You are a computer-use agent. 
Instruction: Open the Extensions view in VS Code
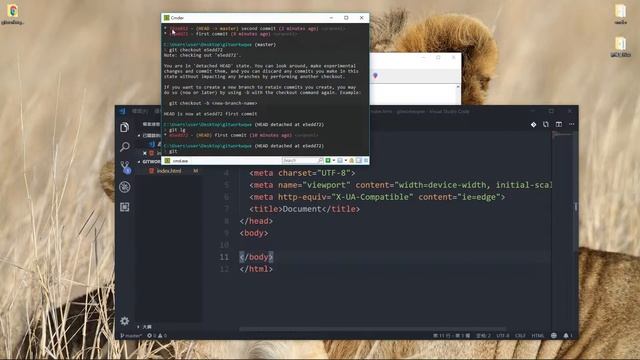(125, 207)
